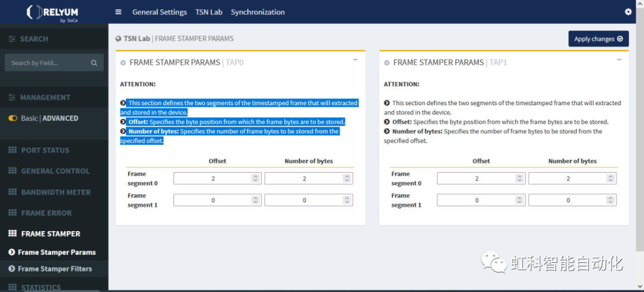Click the arrow icon beside Frame Stamper Filters
This screenshot has width=644, height=292.
pos(11,269)
